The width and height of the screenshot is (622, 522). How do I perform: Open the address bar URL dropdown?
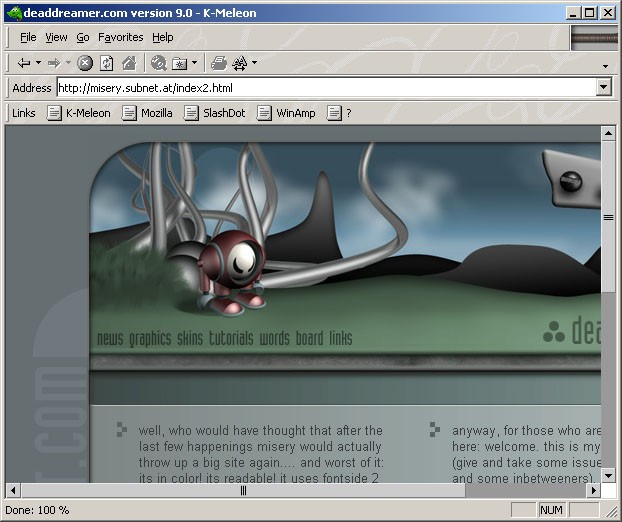click(x=603, y=87)
